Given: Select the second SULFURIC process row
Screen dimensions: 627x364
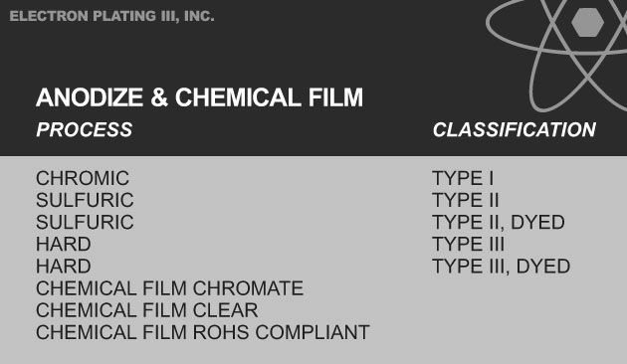Looking at the screenshot, I should coord(85,222).
